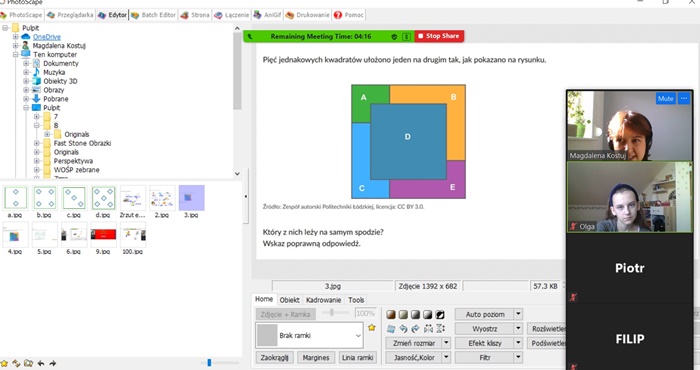Apply the sepia tone icon
The width and height of the screenshot is (700, 370).
point(391,314)
